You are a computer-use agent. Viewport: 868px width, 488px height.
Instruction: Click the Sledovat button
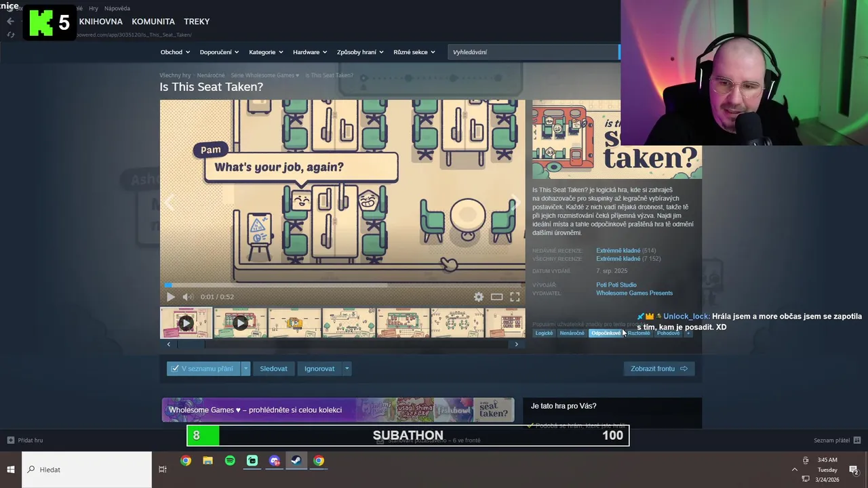(273, 369)
